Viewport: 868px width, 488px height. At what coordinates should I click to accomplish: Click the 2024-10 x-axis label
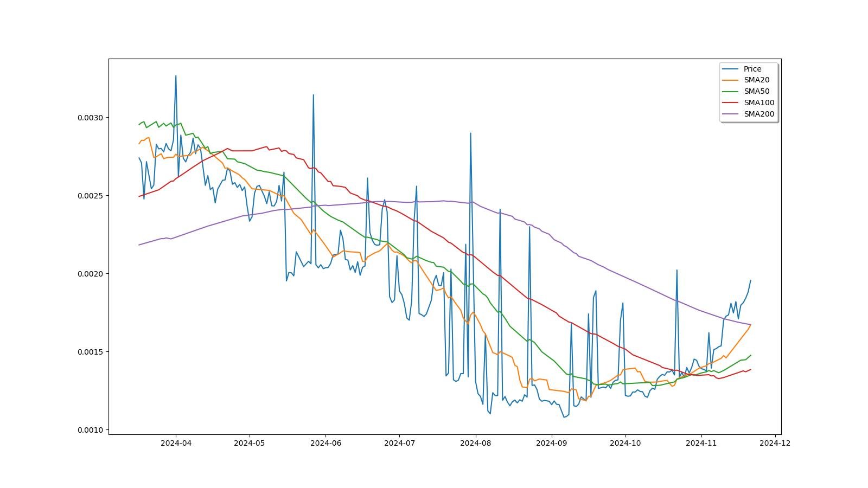[626, 443]
